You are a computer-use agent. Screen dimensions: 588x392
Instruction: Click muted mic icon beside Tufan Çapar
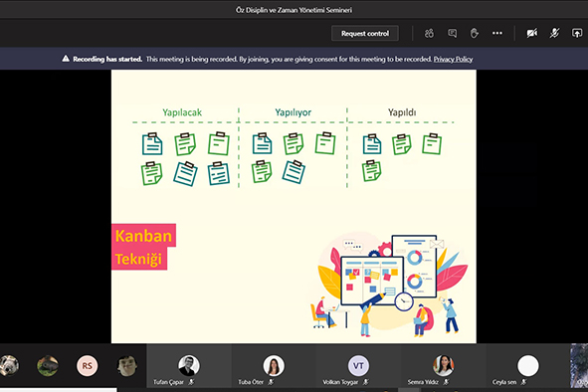coord(191,382)
